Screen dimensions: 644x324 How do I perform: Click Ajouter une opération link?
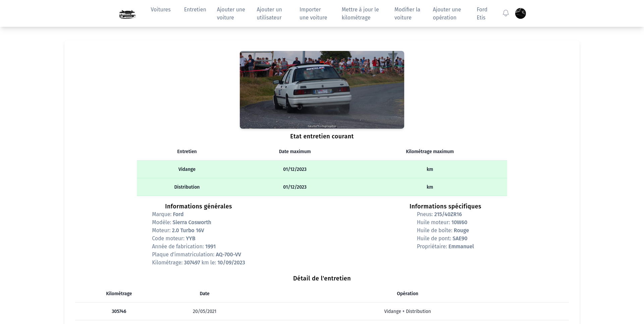tap(447, 13)
